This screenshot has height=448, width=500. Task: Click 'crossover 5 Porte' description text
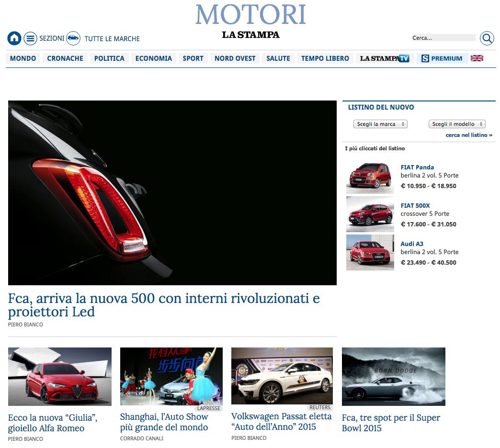425,214
